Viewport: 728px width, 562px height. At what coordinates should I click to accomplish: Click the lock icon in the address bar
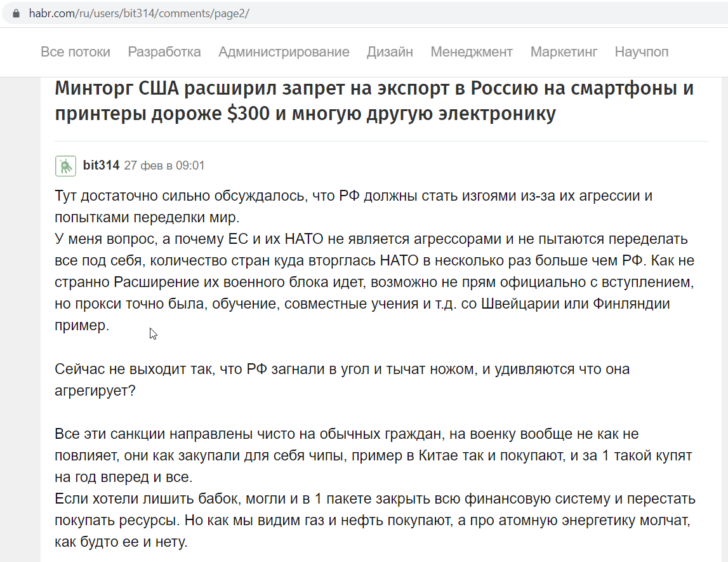17,13
